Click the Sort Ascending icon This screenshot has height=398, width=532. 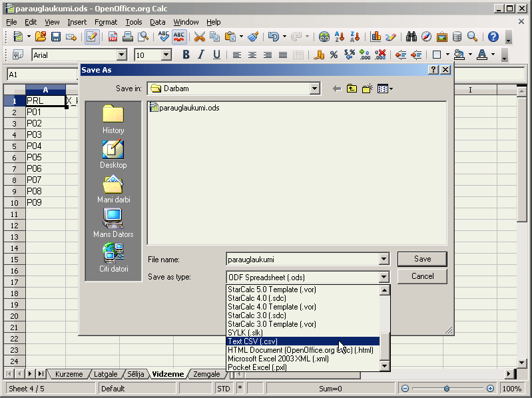pyautogui.click(x=340, y=37)
